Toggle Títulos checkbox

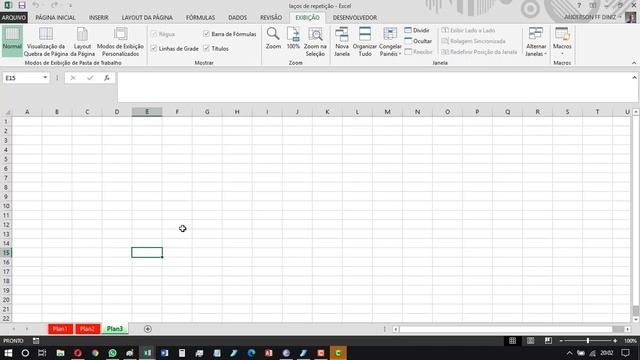pyautogui.click(x=206, y=48)
